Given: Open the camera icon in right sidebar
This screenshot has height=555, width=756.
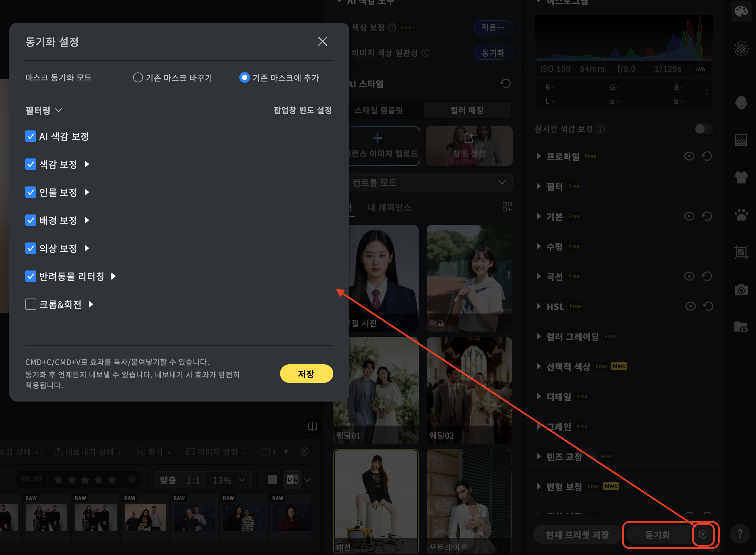Looking at the screenshot, I should click(741, 290).
